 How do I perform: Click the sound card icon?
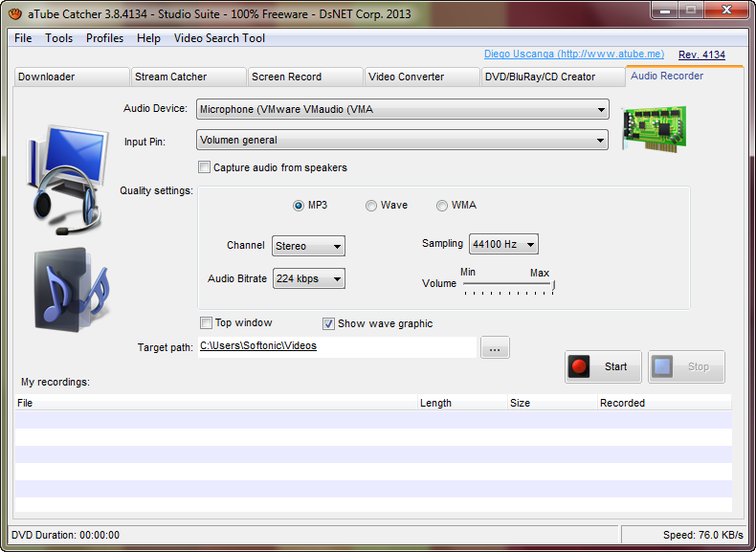pos(655,129)
